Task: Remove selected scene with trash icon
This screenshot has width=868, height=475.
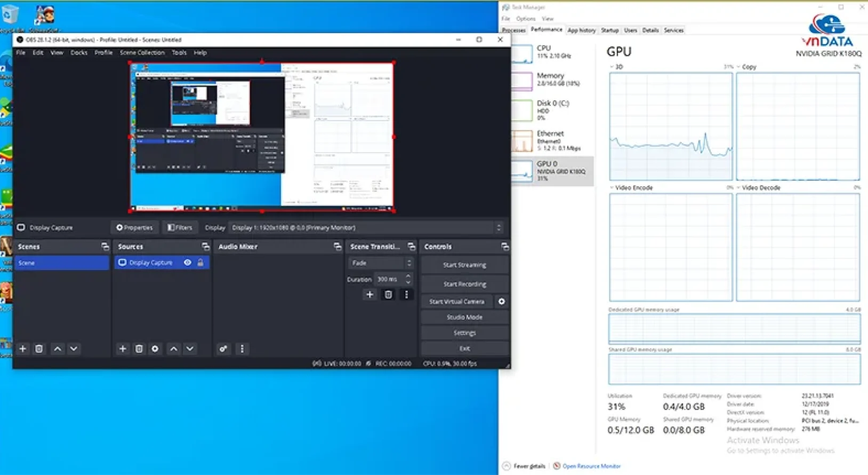Action: [39, 349]
